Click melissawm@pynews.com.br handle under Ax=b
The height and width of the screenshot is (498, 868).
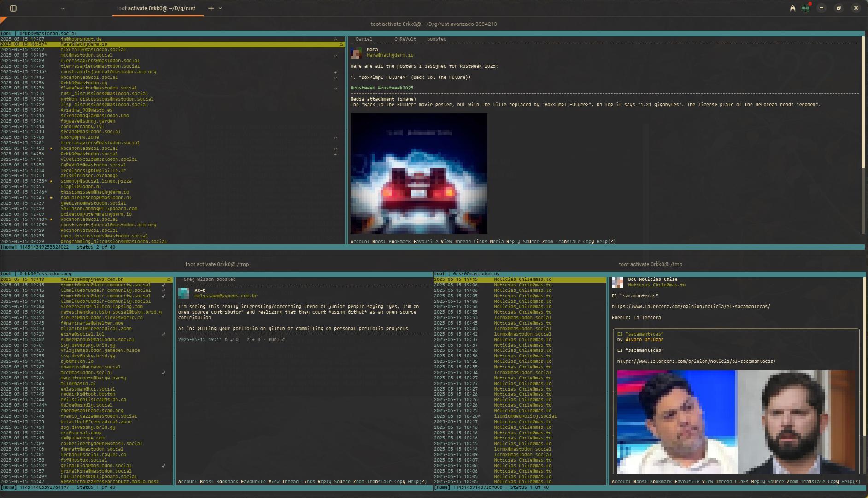click(x=226, y=296)
